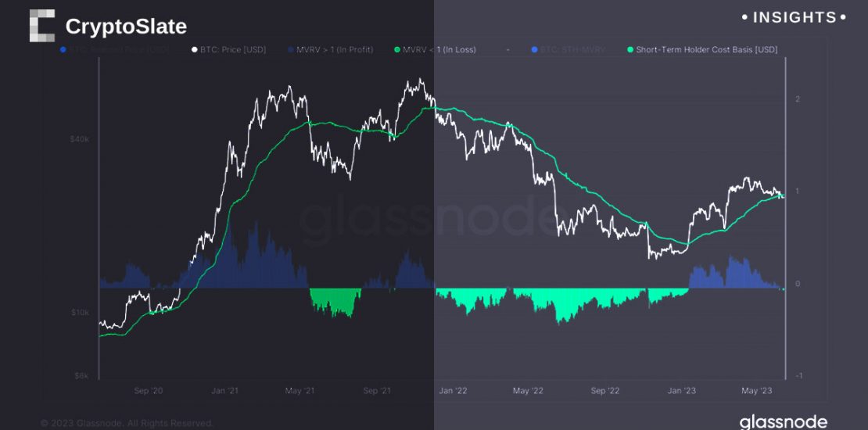
Task: Click the white dot beside BTC: Price
Action: pos(195,50)
